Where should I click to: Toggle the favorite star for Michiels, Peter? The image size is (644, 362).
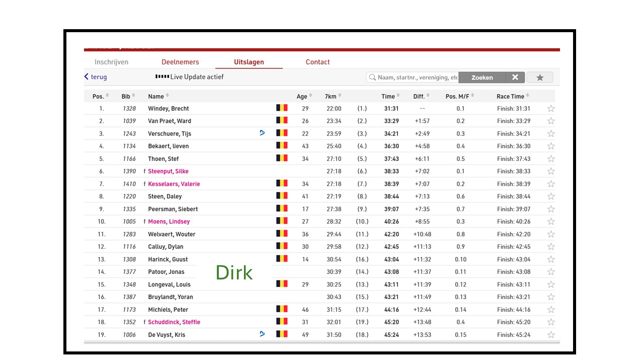(x=551, y=310)
